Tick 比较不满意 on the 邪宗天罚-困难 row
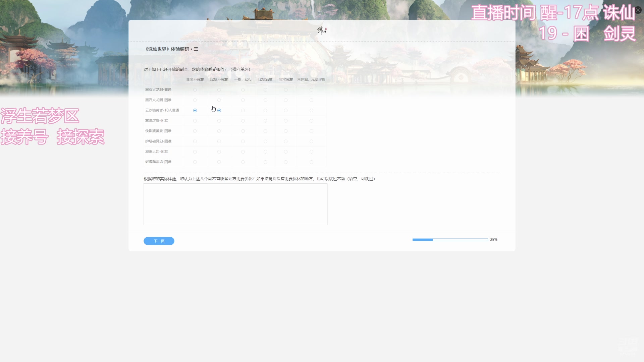 click(x=219, y=152)
